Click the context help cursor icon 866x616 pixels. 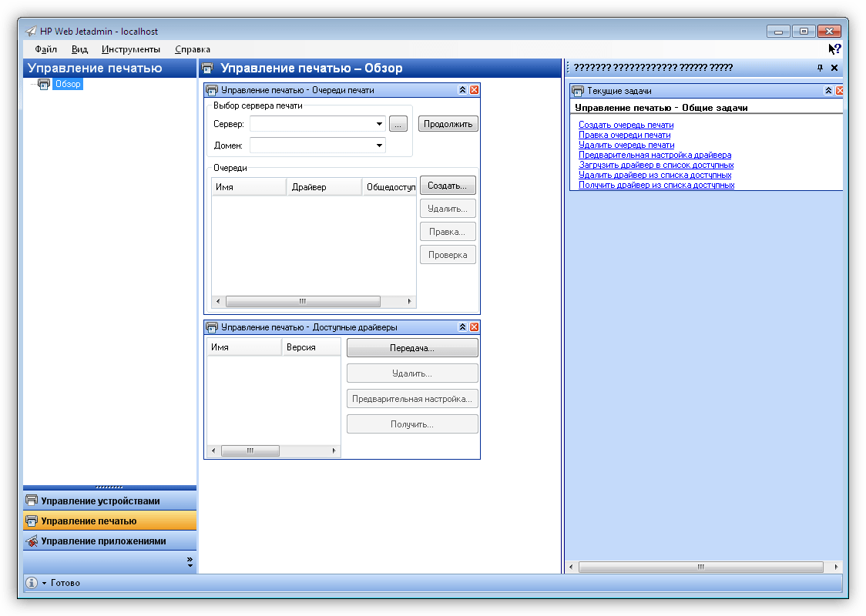(834, 49)
